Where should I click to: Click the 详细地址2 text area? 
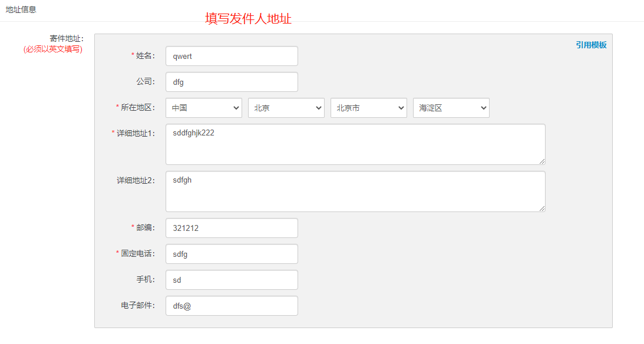355,191
